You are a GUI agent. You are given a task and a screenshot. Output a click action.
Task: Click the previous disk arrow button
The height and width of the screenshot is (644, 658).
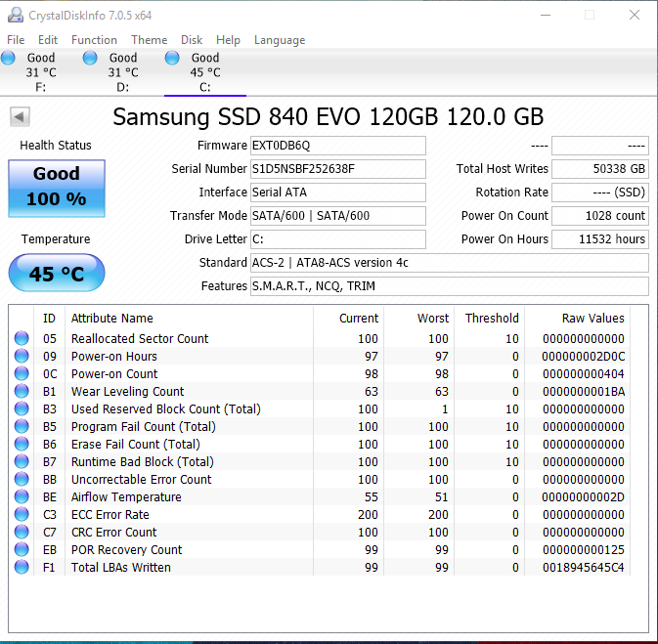(x=20, y=116)
